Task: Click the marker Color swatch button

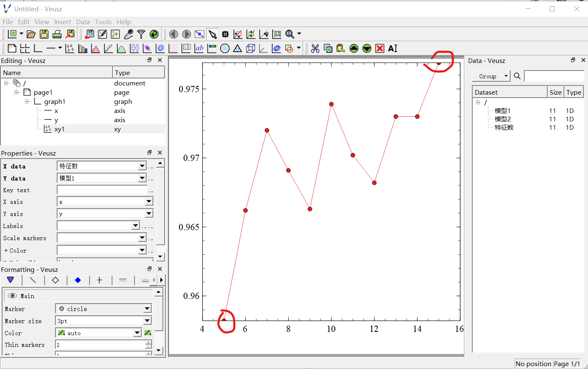Action: click(147, 333)
